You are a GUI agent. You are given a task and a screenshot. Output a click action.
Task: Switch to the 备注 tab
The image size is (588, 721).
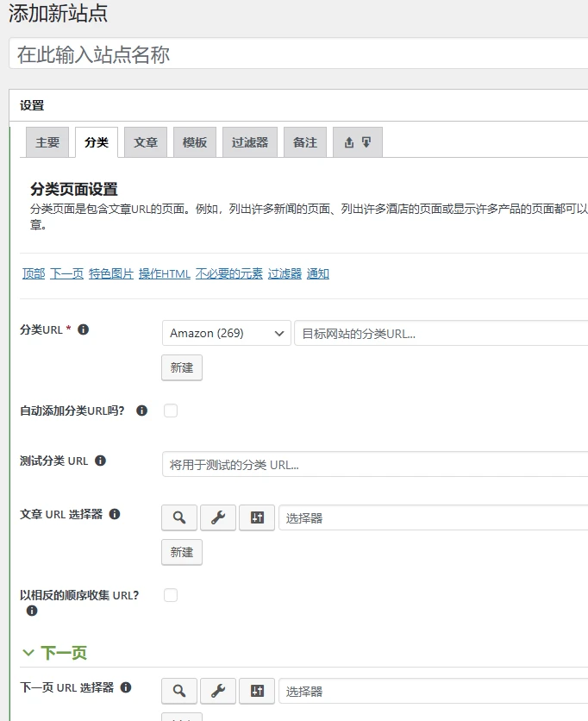point(305,142)
